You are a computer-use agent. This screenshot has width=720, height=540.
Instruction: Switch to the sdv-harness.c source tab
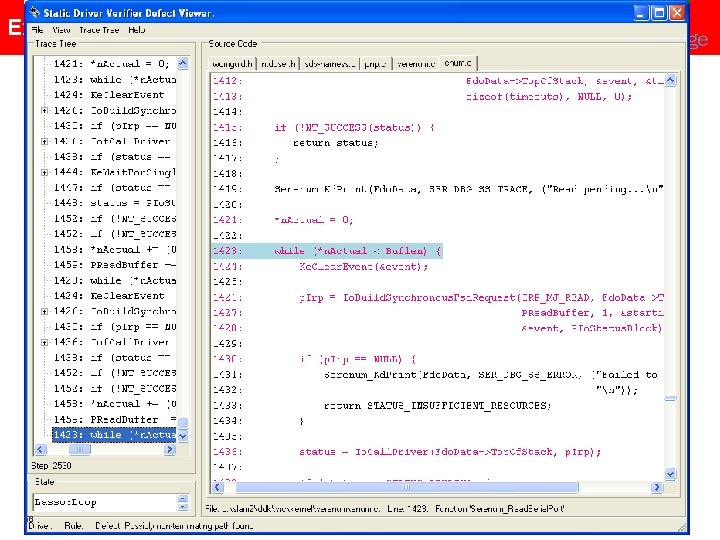329,64
